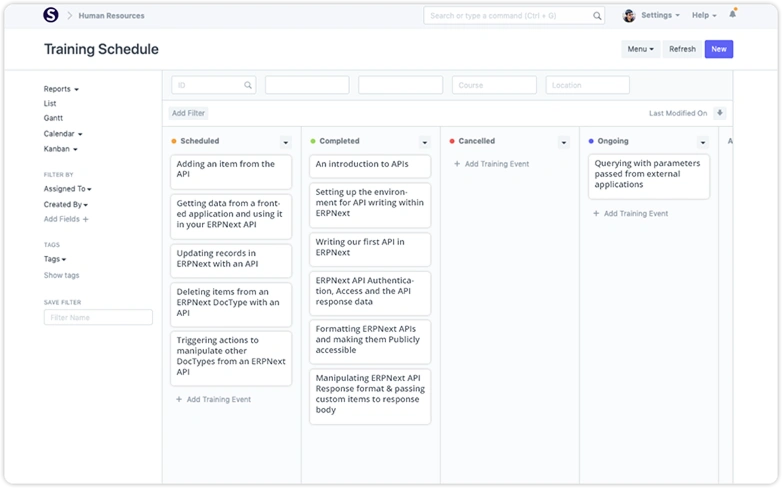Switch to Gantt view in sidebar
Image resolution: width=782 pixels, height=488 pixels.
click(x=54, y=118)
